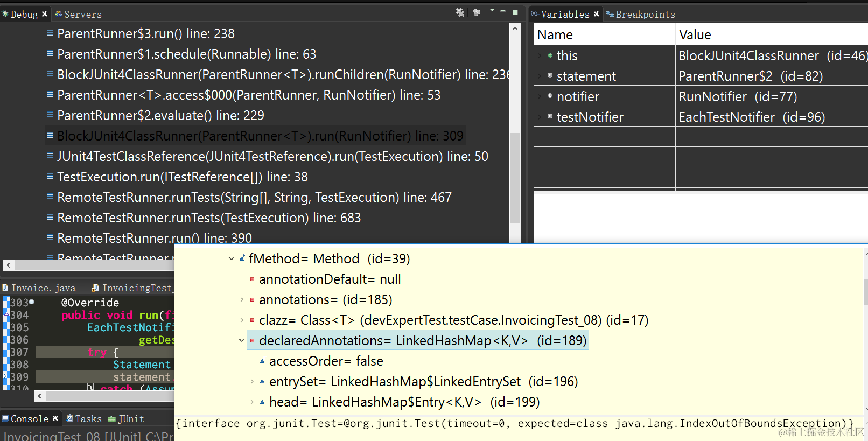Click value RunNotifier (id=77)
Viewport: 868px width, 441px height.
[738, 97]
